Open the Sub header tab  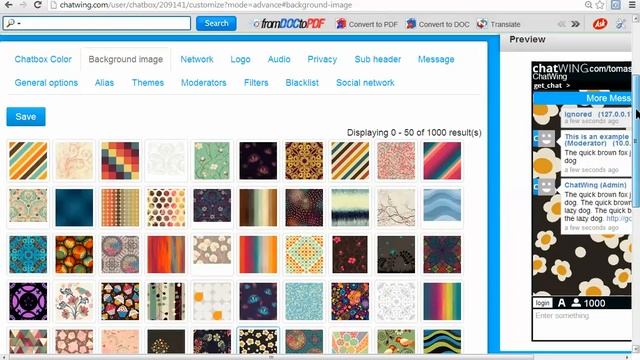(378, 59)
